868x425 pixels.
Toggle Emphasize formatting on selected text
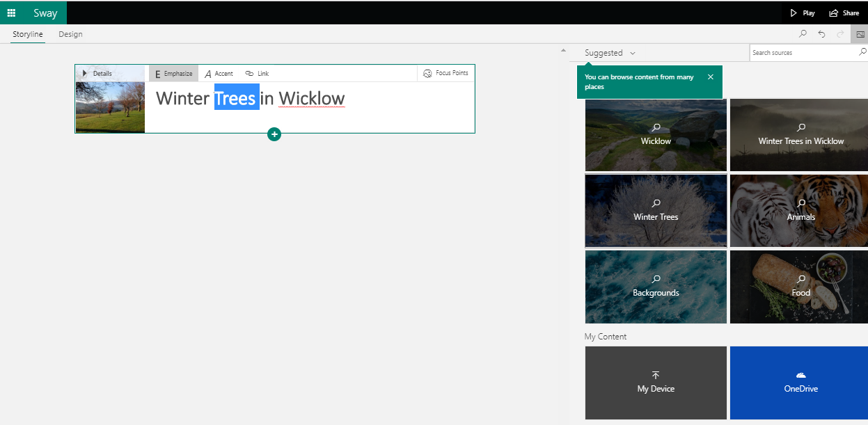[x=173, y=74]
